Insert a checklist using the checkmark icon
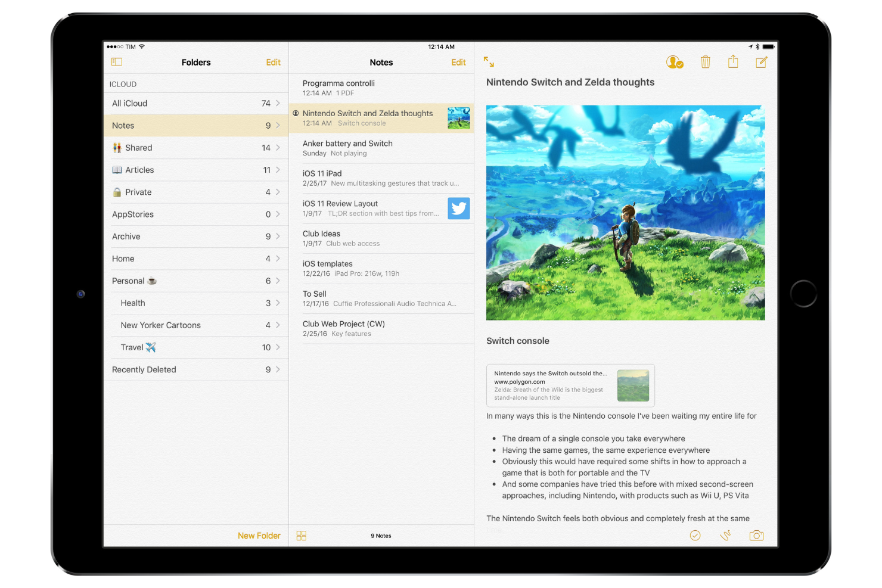 695,536
